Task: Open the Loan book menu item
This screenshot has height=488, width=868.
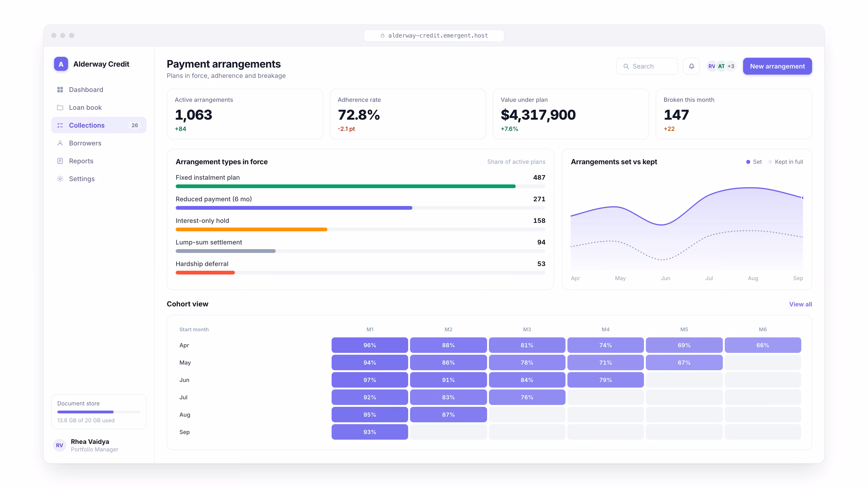Action: (x=99, y=107)
